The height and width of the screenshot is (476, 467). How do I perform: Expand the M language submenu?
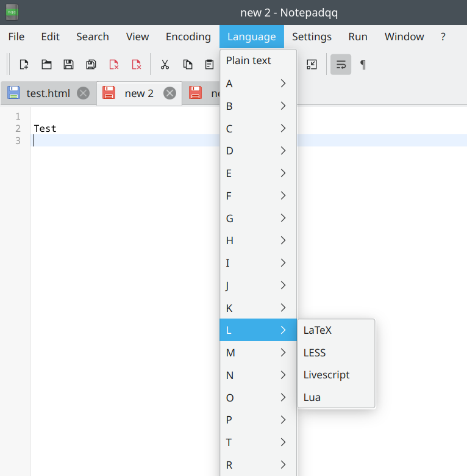click(258, 353)
